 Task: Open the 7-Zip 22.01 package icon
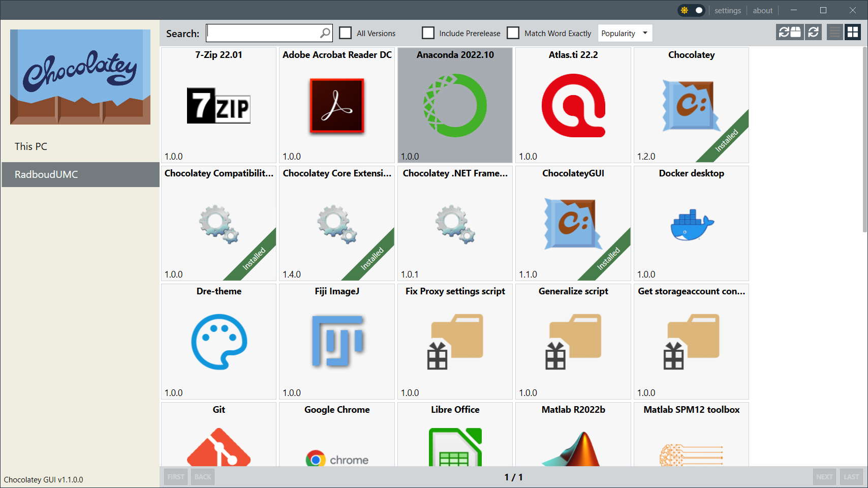pyautogui.click(x=219, y=105)
